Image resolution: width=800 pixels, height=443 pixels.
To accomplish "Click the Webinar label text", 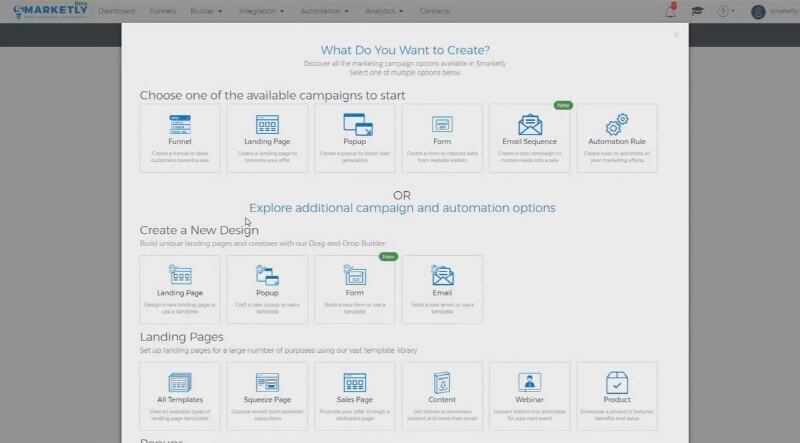I will click(530, 400).
